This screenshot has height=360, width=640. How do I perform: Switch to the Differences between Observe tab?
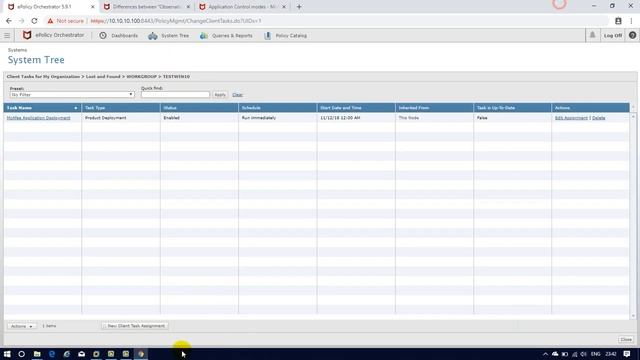coord(146,7)
